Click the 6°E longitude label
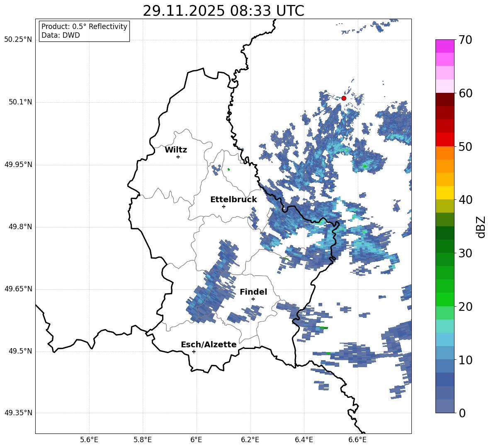This screenshot has width=491, height=448. [196, 440]
